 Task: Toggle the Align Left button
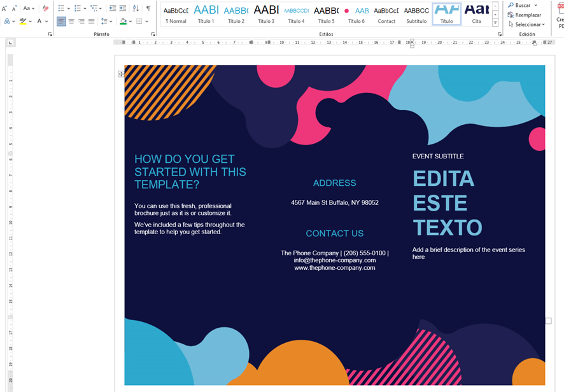tap(61, 21)
